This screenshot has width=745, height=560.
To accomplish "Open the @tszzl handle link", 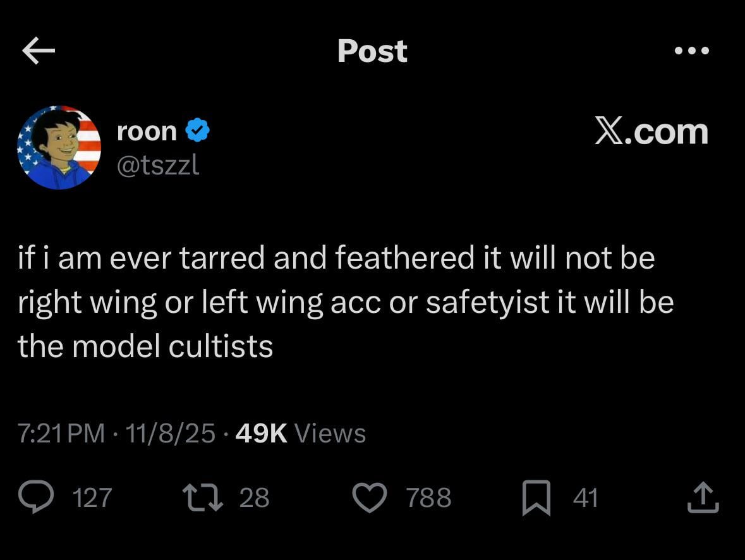I will (x=158, y=165).
